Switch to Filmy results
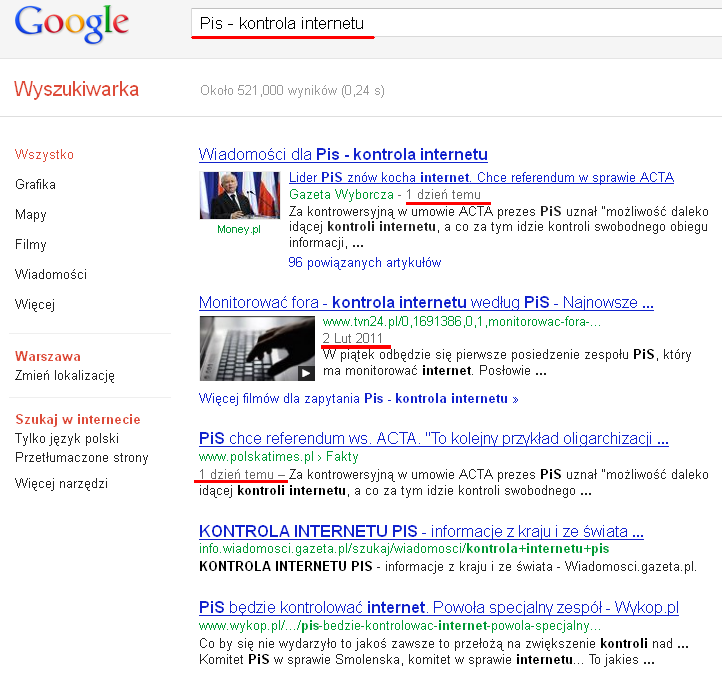The height and width of the screenshot is (682, 722). point(31,245)
